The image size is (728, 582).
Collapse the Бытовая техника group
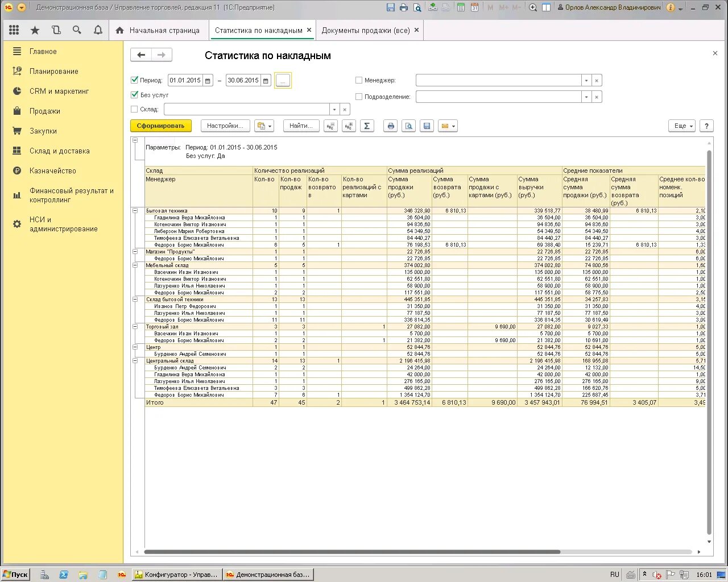pyautogui.click(x=135, y=211)
